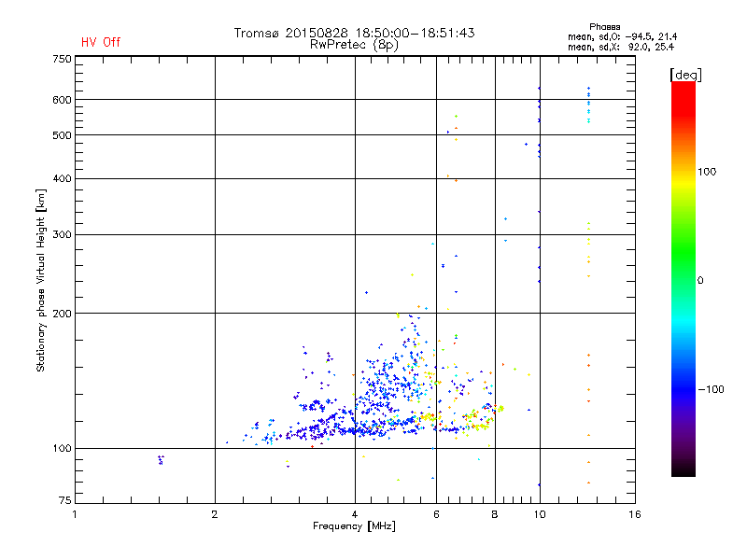Click the y-axis '600' tick label
The image size is (747, 560).
pyautogui.click(x=62, y=100)
